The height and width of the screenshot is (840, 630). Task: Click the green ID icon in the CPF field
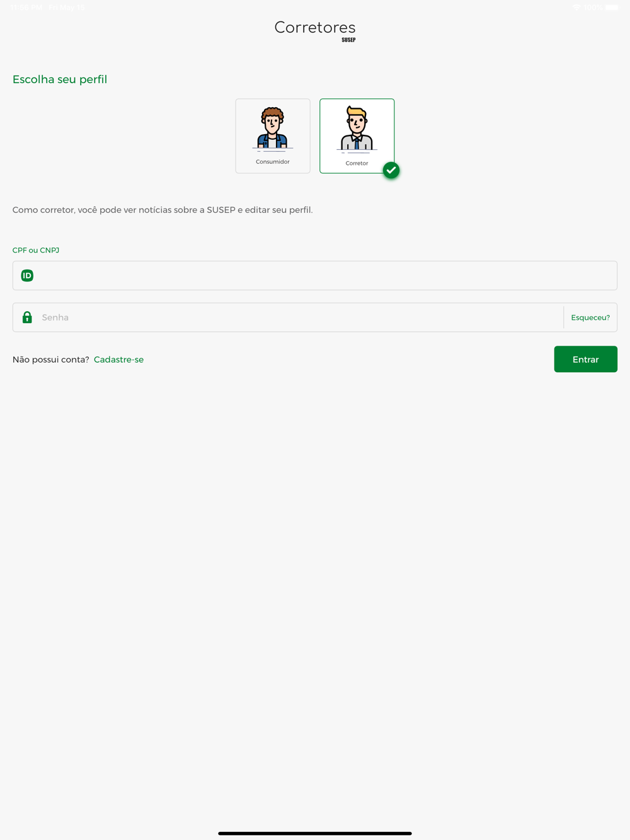click(x=27, y=276)
